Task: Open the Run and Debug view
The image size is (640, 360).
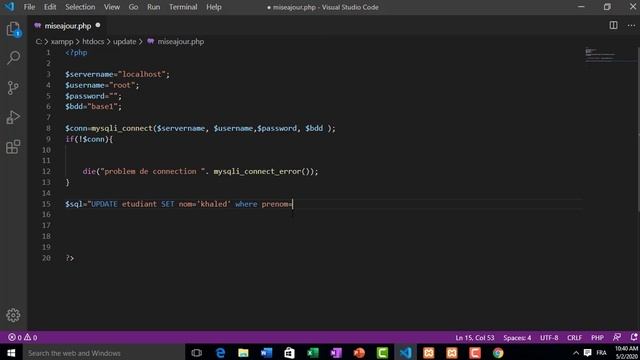Action: (x=13, y=117)
